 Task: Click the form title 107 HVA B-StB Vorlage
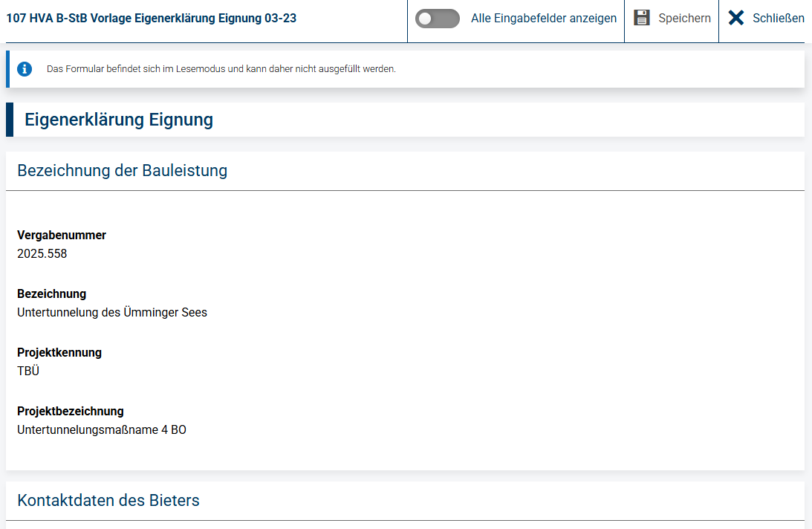[x=152, y=18]
